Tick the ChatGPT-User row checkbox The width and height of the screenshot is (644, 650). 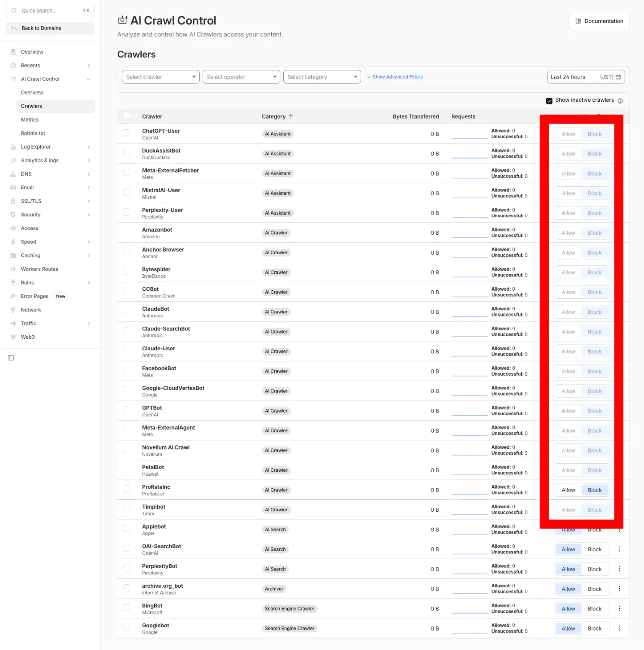click(x=127, y=133)
